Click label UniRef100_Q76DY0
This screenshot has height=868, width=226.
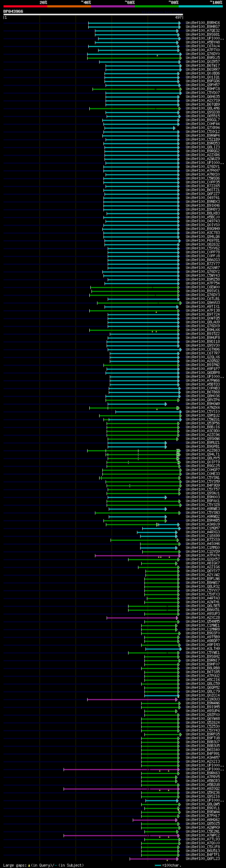click(203, 54)
